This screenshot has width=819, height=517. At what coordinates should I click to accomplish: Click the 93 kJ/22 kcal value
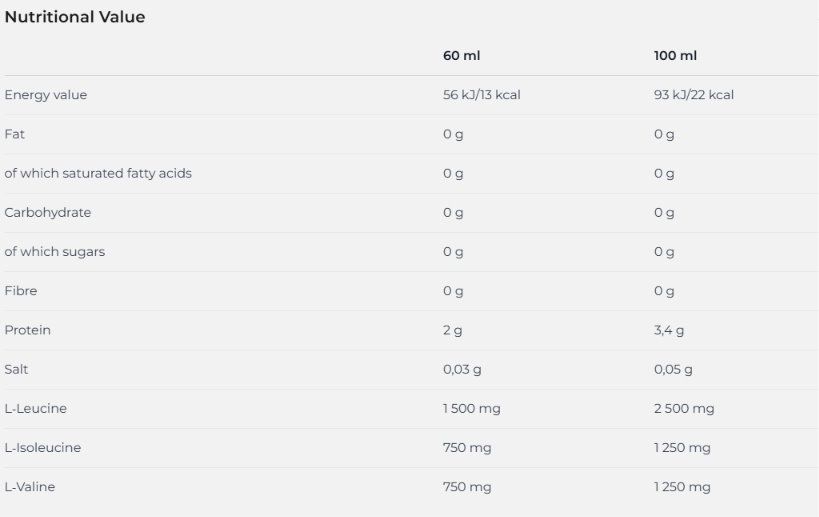tap(694, 95)
